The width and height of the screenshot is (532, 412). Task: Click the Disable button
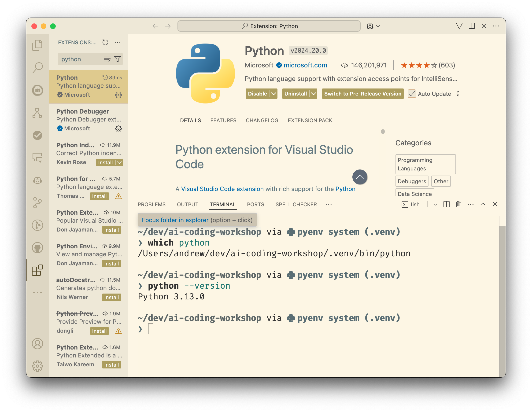[x=258, y=94]
